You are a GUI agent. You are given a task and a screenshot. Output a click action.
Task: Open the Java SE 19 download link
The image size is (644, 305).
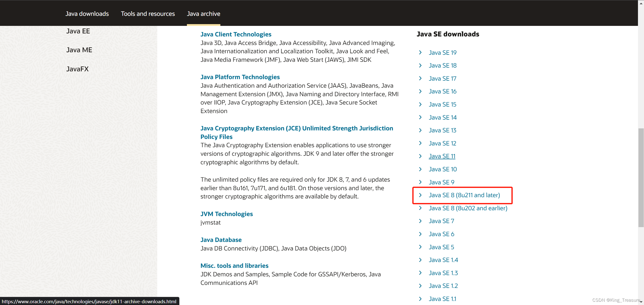442,53
